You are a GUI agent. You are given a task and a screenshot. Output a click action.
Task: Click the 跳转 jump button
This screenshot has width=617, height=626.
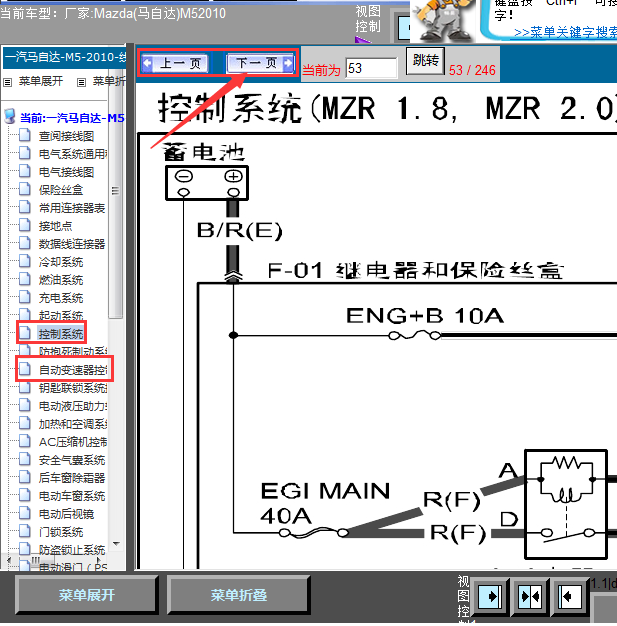[x=425, y=61]
